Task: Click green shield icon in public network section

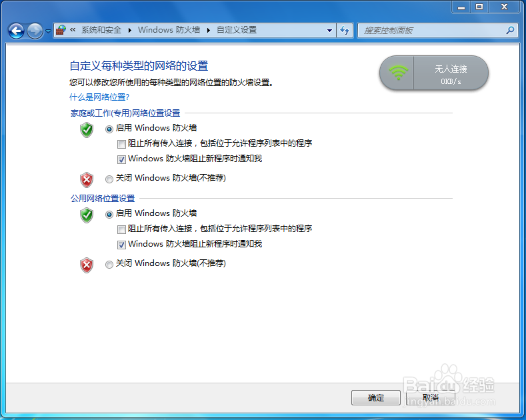Action: (87, 215)
